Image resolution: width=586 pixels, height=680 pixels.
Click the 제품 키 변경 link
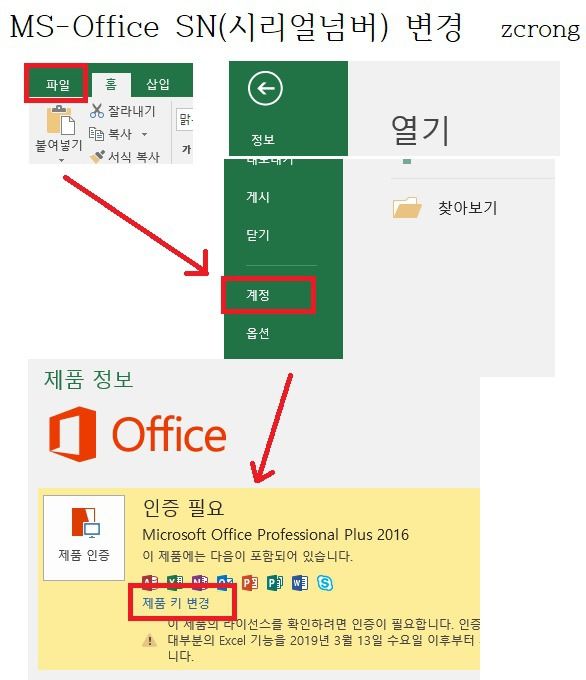tap(176, 603)
